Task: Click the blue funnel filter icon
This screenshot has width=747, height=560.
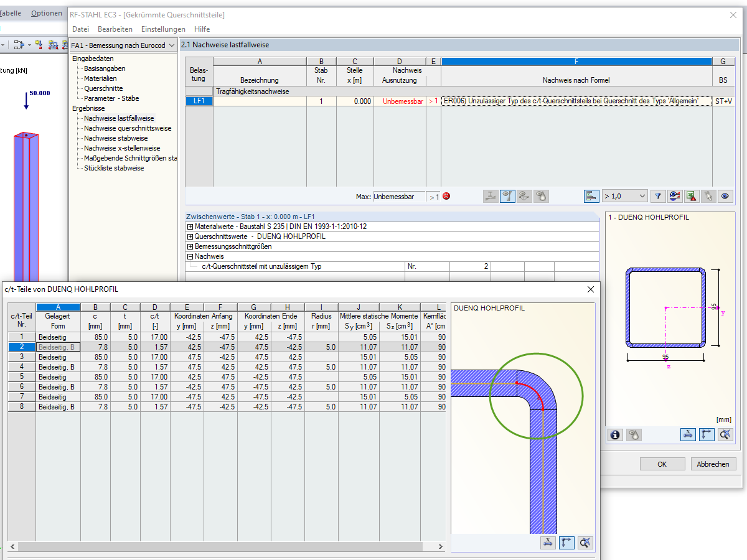Action: 658,196
